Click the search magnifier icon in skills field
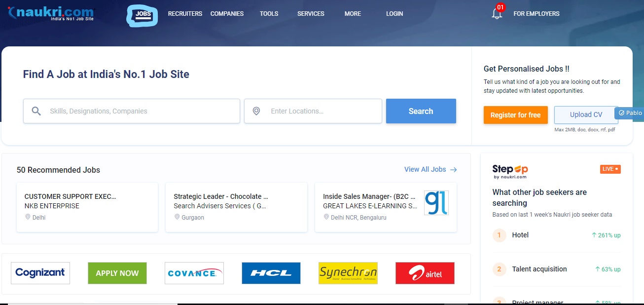The width and height of the screenshot is (644, 305). pos(36,111)
